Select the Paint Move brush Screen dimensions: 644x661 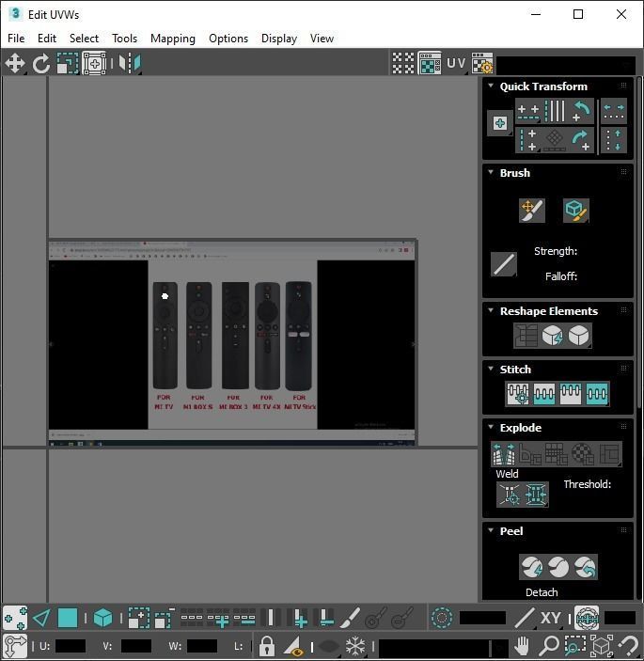(532, 211)
